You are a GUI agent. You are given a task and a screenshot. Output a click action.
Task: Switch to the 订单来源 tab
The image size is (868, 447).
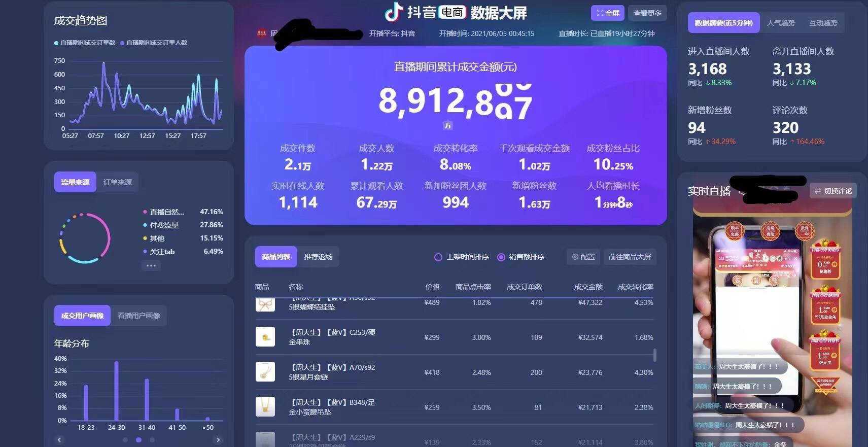tap(117, 182)
